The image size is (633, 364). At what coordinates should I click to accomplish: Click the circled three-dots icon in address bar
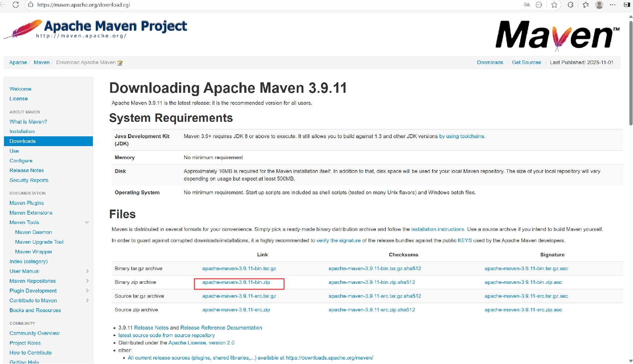click(539, 5)
